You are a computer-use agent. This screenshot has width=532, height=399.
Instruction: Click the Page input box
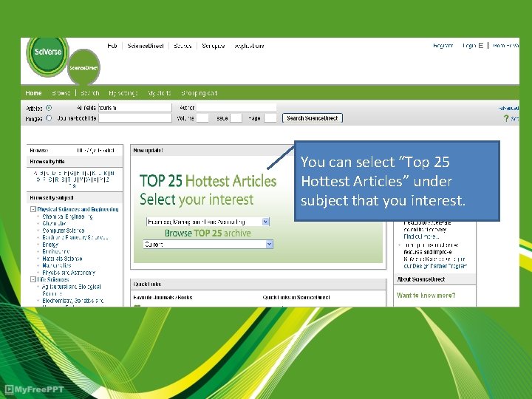point(270,118)
